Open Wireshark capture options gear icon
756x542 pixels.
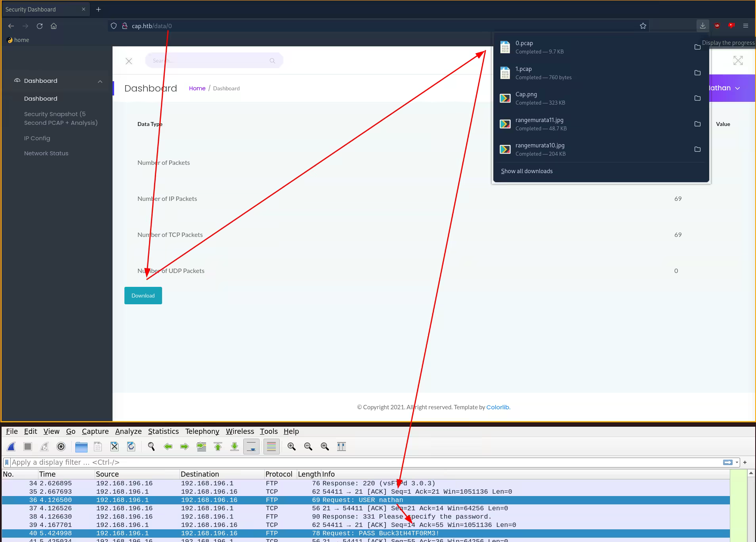61,447
